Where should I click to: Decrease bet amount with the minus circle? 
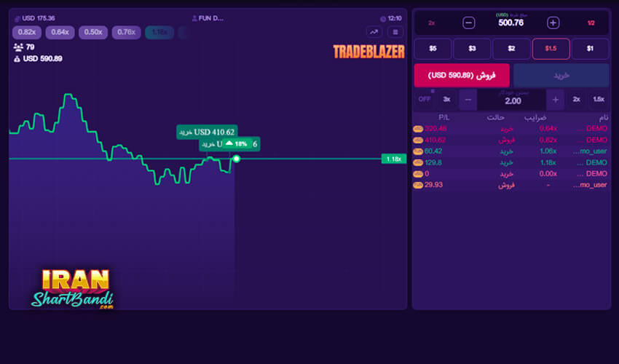468,23
